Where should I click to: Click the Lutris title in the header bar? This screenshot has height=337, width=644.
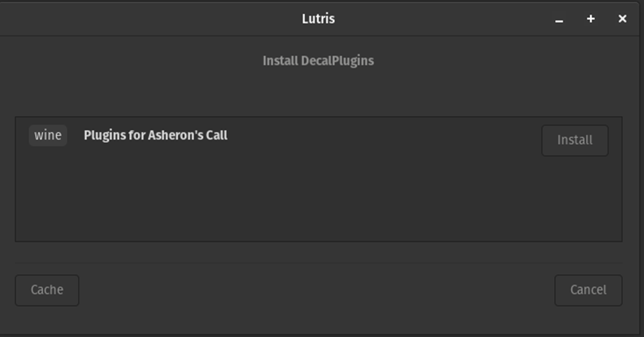tap(318, 19)
